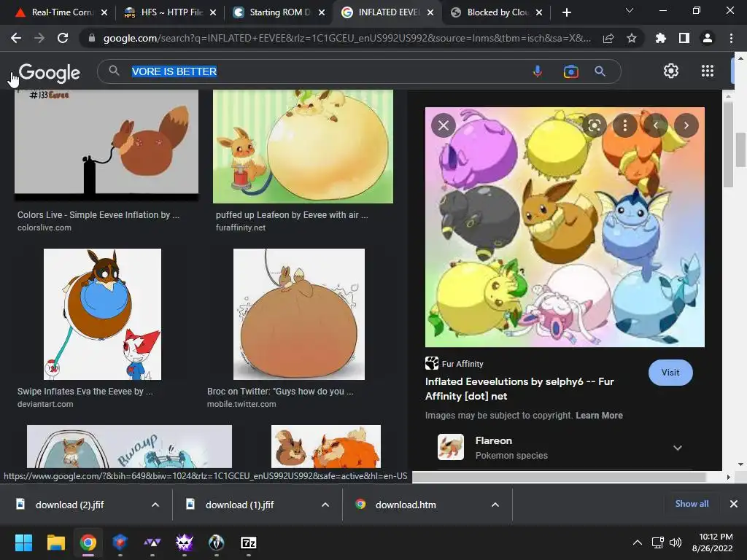
Task: Go back to the previous page
Action: point(16,38)
